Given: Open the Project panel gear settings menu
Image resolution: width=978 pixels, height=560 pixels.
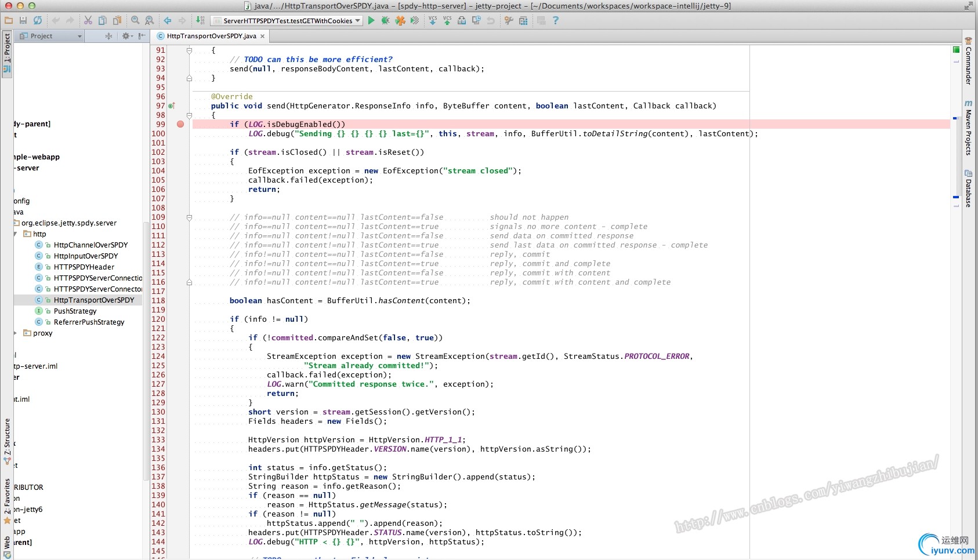Looking at the screenshot, I should coord(126,36).
